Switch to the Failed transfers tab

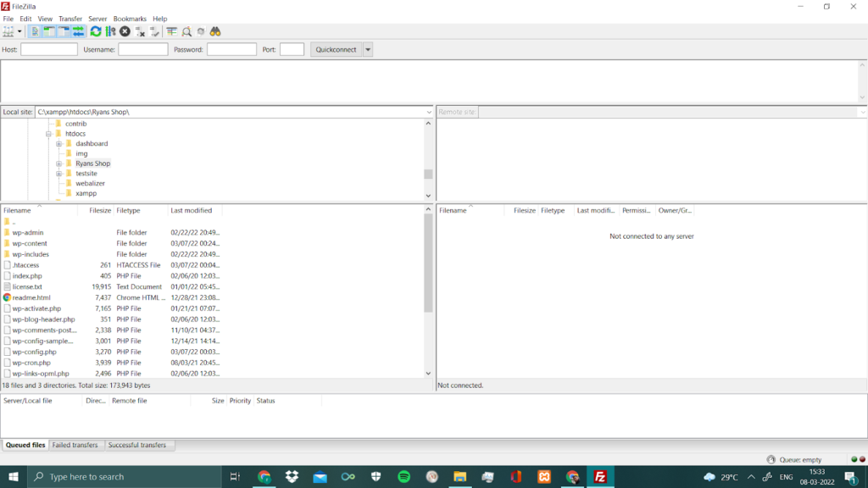point(75,445)
